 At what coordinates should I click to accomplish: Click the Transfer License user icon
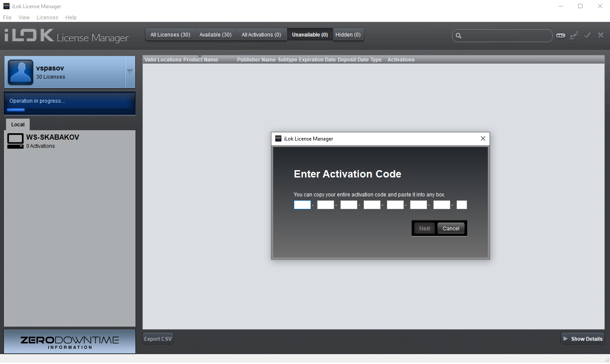tap(574, 36)
